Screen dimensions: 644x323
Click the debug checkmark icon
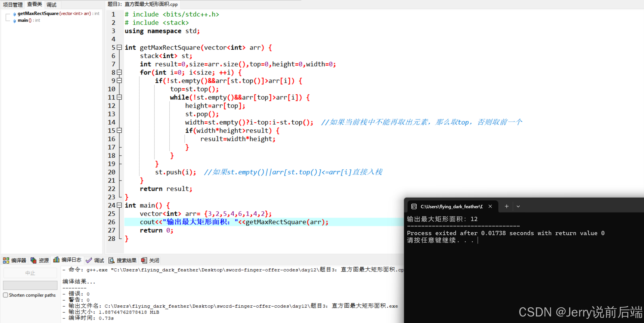[89, 260]
